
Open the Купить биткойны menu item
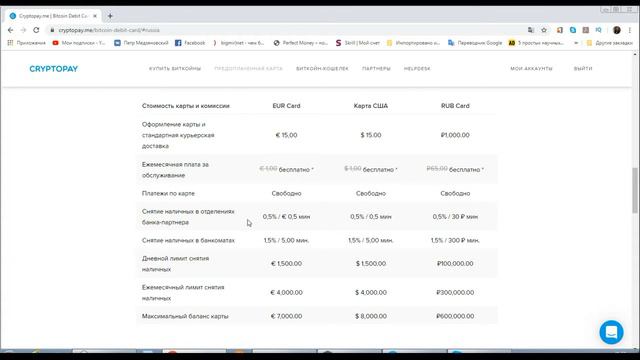(x=175, y=69)
